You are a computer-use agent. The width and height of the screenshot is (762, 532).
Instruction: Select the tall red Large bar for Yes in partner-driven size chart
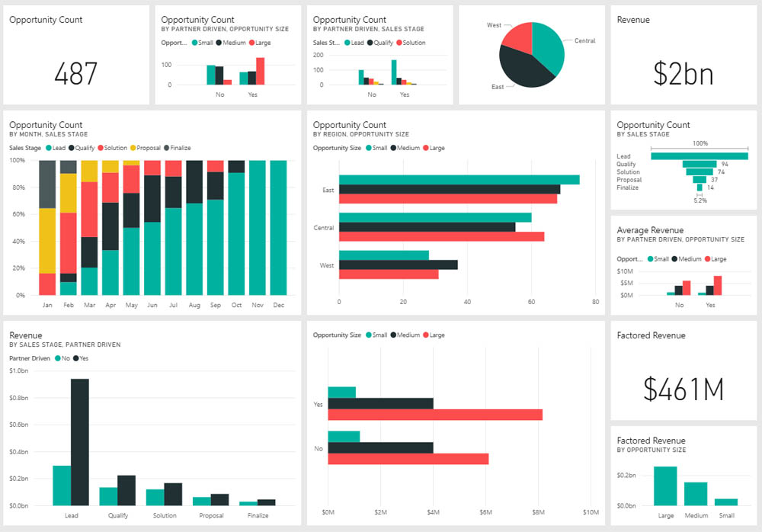tap(261, 71)
